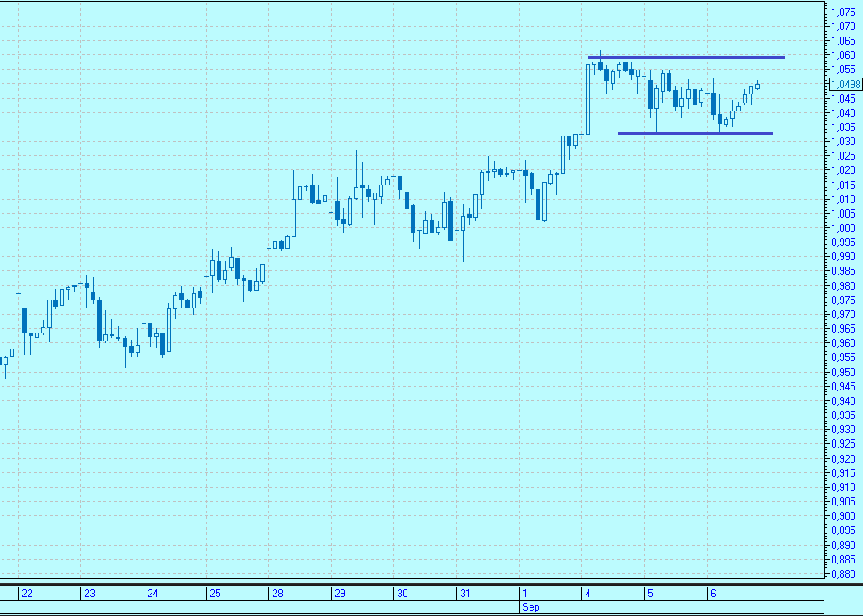
Task: Click date label 5 on time axis
Action: point(650,594)
